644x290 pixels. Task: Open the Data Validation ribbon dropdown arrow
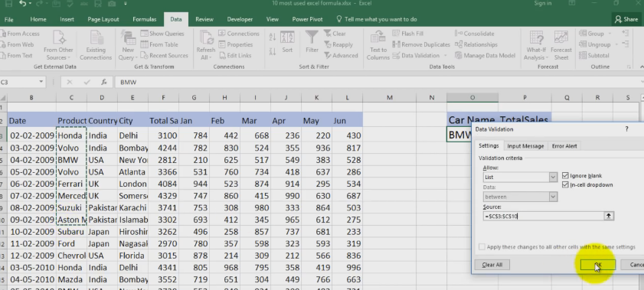point(445,55)
